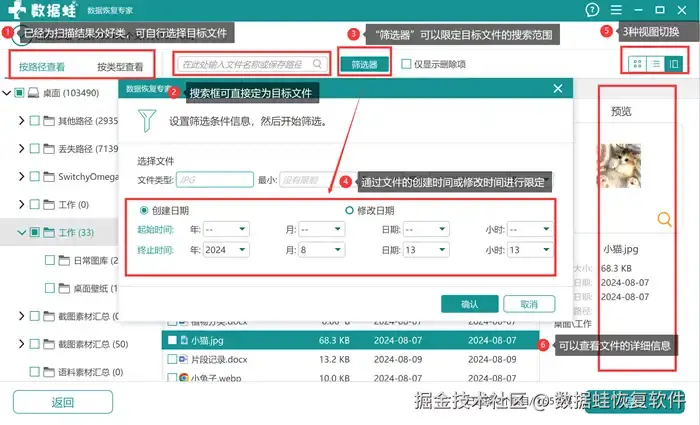Switch to 按路径查看 tab
This screenshot has height=425, width=700.
42,67
